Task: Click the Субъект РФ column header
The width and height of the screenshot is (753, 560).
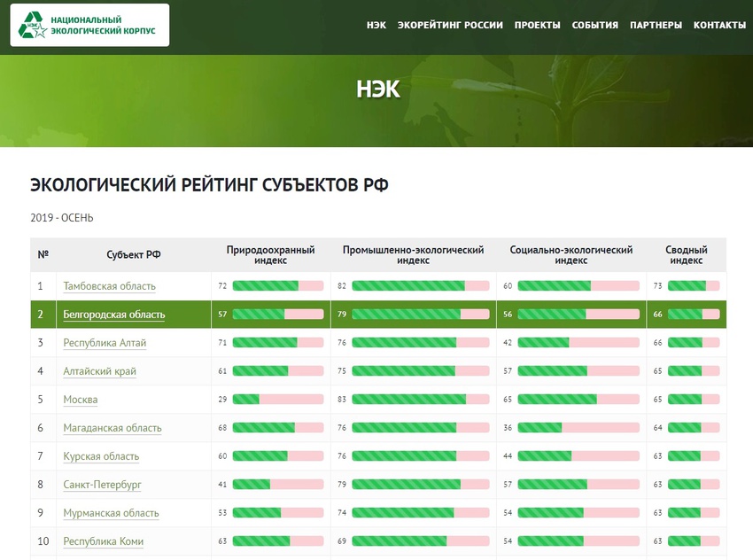Action: (x=134, y=254)
